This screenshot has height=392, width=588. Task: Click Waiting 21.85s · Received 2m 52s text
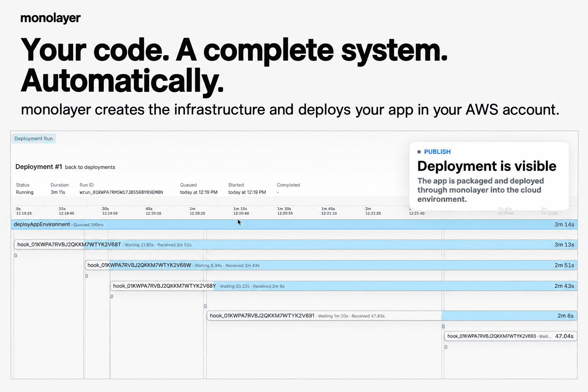158,245
